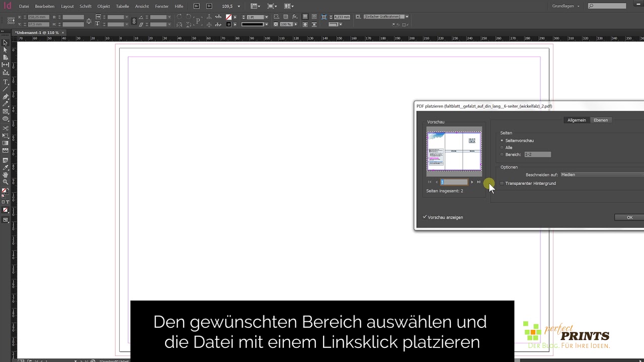This screenshot has height=362, width=644.
Task: Click the PDF preview thumbnail
Action: (x=454, y=151)
